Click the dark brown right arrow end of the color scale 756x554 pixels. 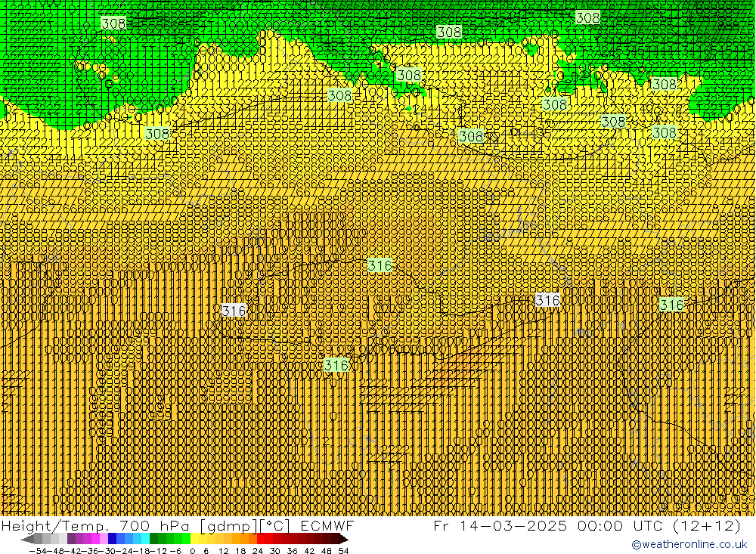click(344, 539)
